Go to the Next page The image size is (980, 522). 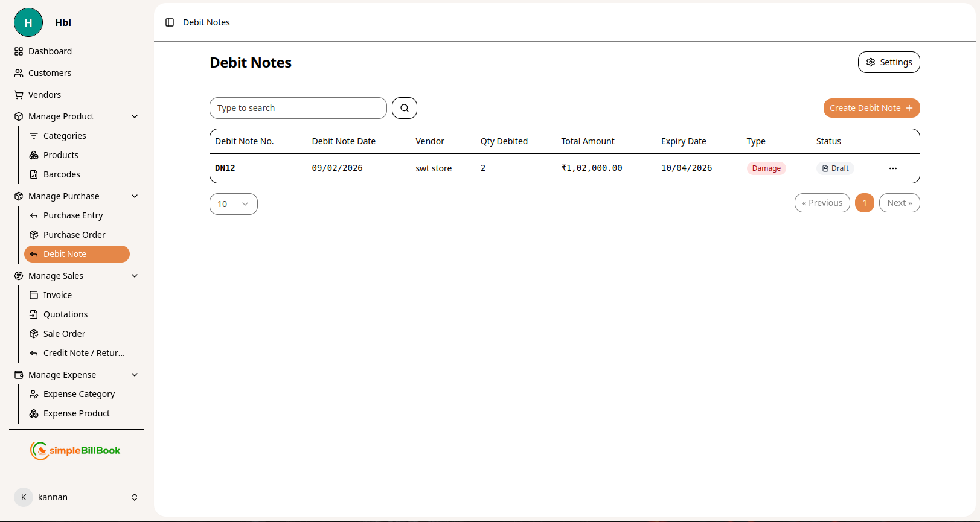[x=899, y=203]
